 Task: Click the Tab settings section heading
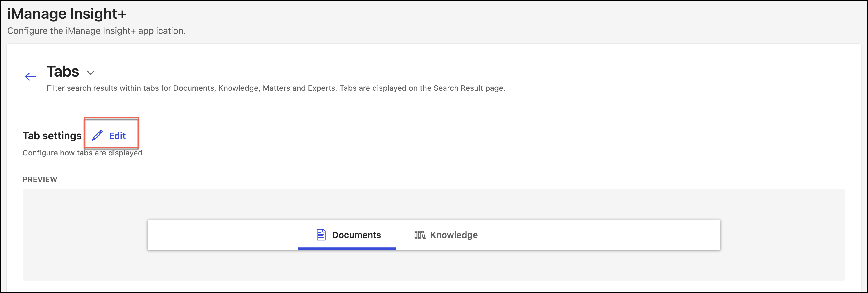pos(52,136)
